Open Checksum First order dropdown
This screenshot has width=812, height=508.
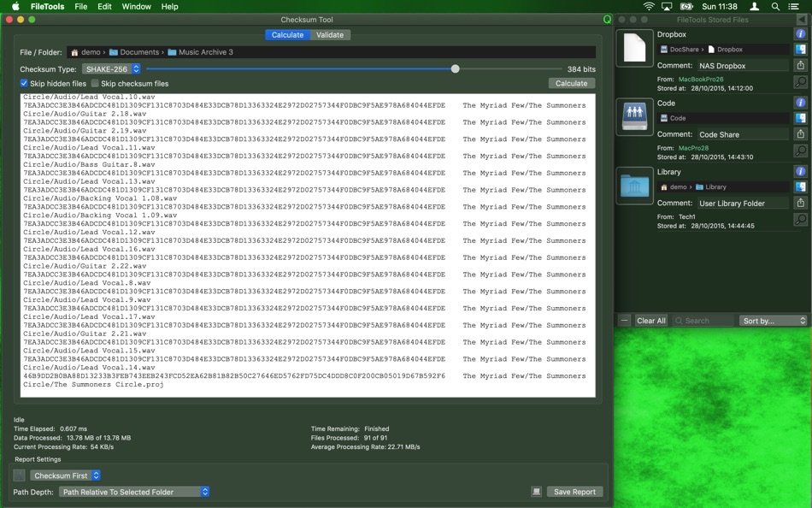pyautogui.click(x=65, y=476)
